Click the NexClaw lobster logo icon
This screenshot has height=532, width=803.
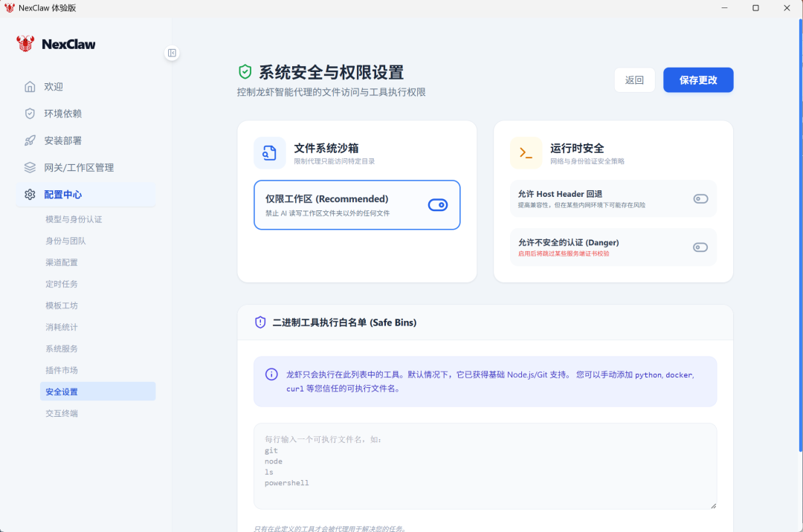tap(25, 44)
